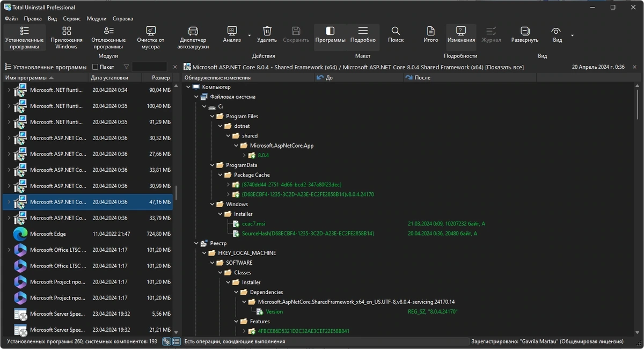644x349 pixels.
Task: Select the Microsoft Server Spee... 21,21 МБ row
Action: 87,330
